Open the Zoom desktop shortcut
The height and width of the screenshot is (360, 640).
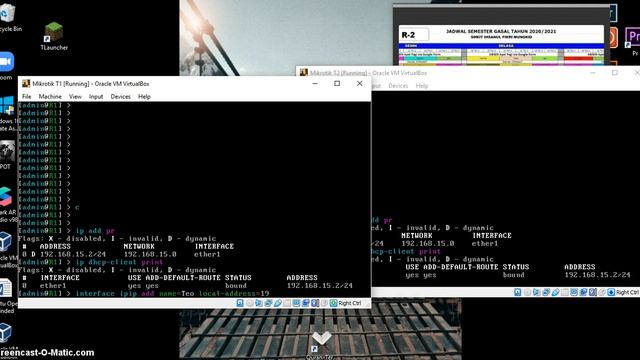[6, 66]
